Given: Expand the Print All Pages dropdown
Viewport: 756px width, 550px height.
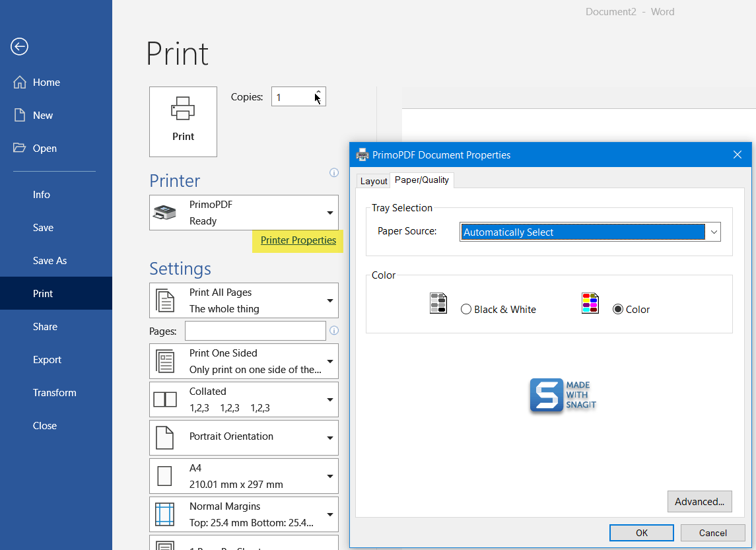Looking at the screenshot, I should click(329, 301).
